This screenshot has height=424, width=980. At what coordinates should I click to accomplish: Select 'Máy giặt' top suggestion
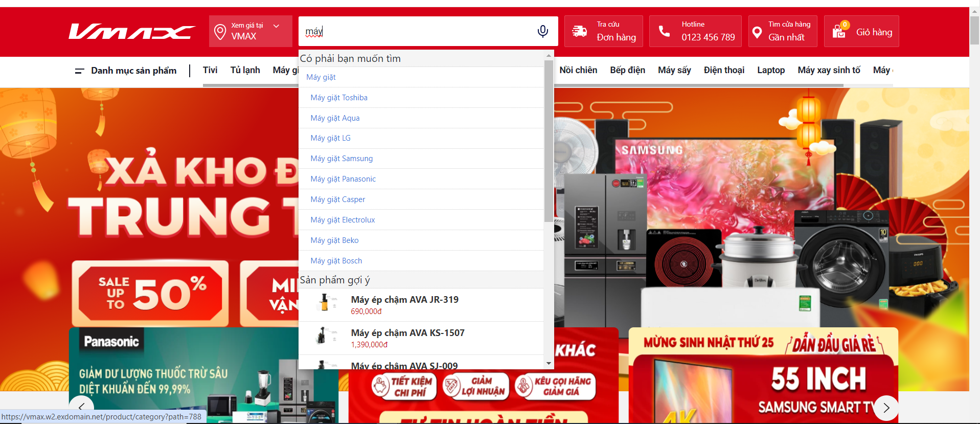[321, 77]
